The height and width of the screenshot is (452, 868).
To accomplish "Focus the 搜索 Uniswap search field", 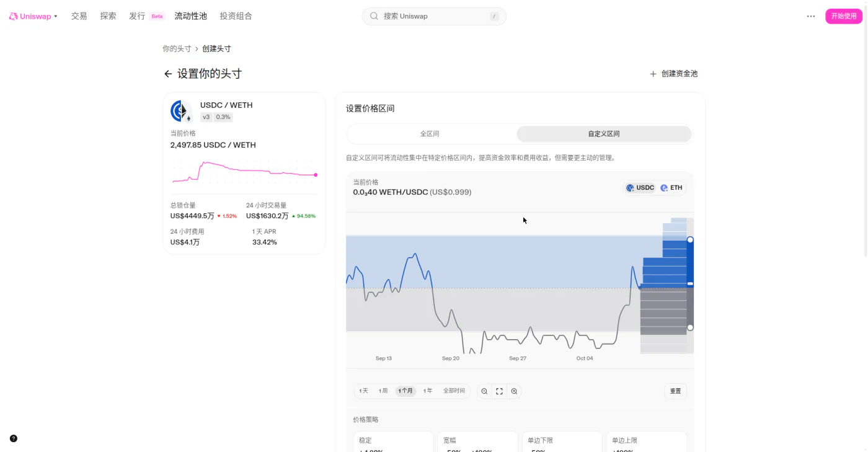I will [434, 16].
